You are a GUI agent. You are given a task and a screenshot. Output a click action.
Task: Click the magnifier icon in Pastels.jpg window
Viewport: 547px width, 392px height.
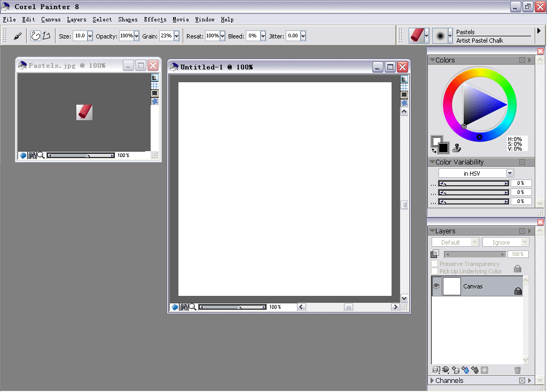41,155
